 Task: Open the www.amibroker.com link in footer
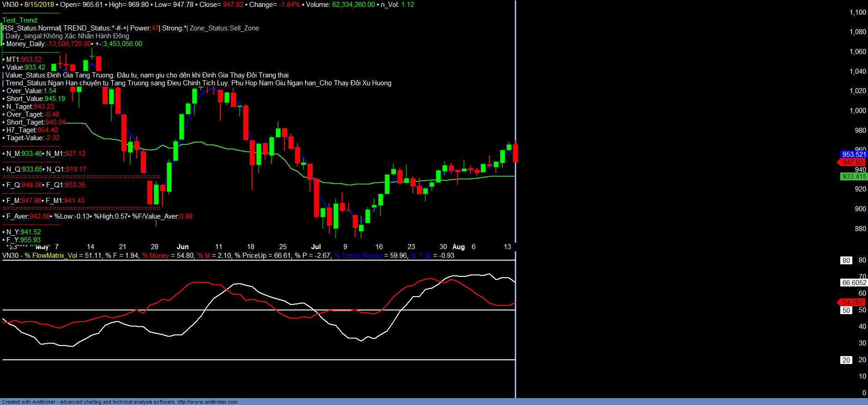click(207, 402)
